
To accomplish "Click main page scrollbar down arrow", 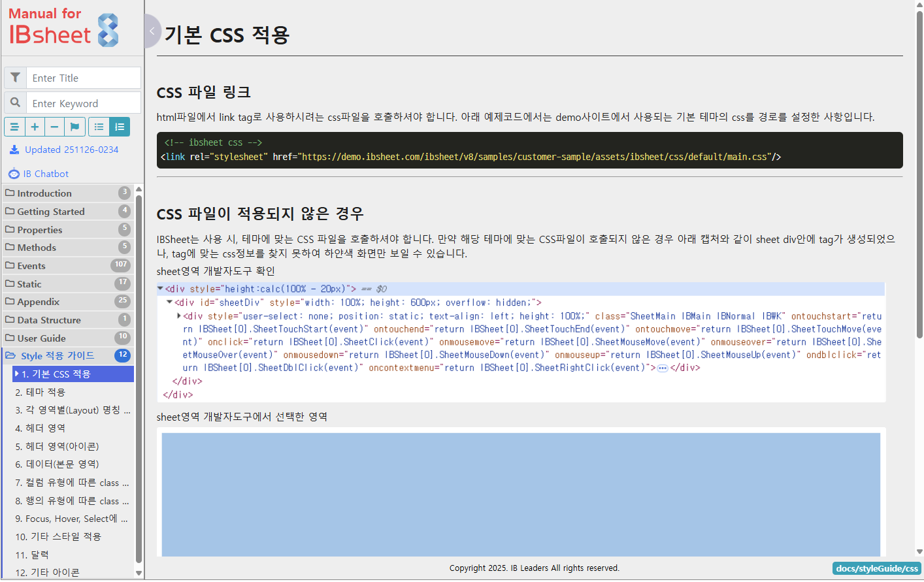I will point(919,552).
